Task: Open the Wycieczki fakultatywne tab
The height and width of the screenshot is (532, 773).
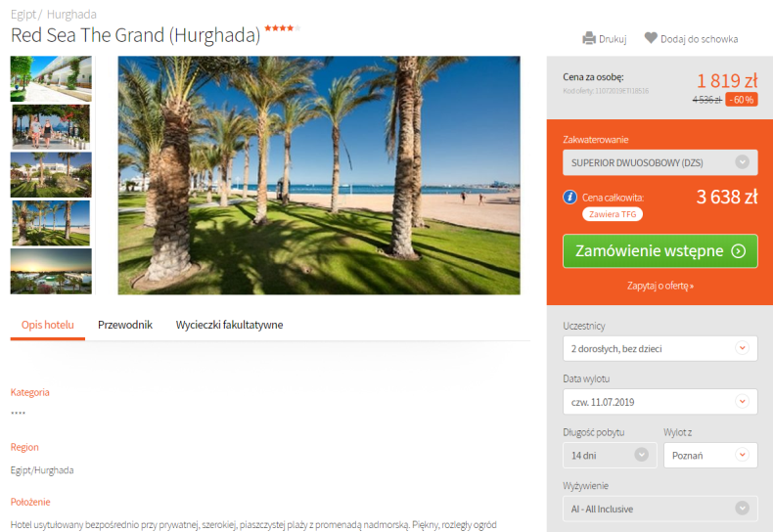Action: tap(229, 325)
